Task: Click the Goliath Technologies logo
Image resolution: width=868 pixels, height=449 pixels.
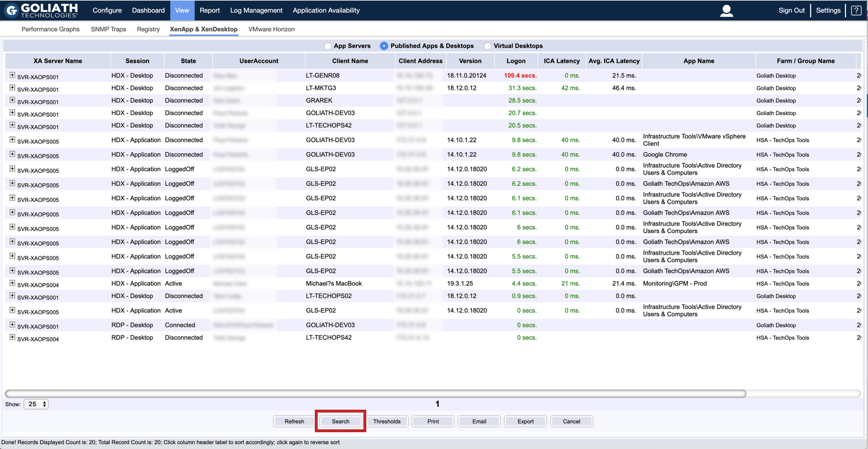Action: tap(41, 10)
